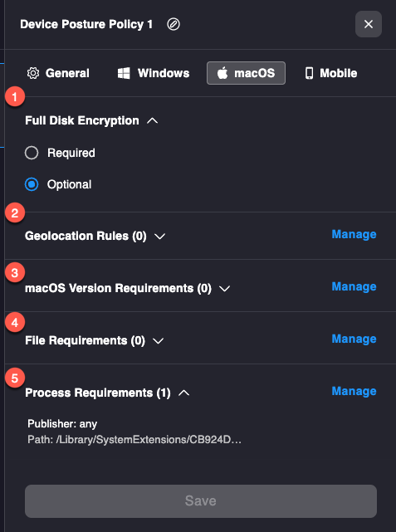The width and height of the screenshot is (396, 532).
Task: Expand the File Requirements section
Action: (158, 340)
